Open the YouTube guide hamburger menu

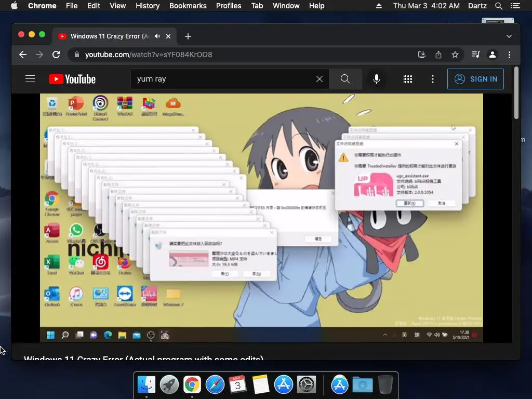pyautogui.click(x=30, y=79)
